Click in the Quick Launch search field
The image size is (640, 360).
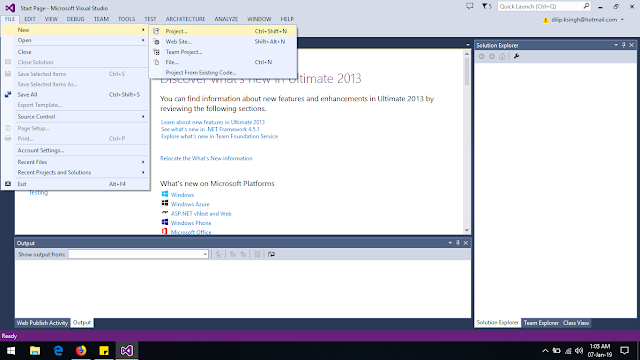click(x=540, y=6)
